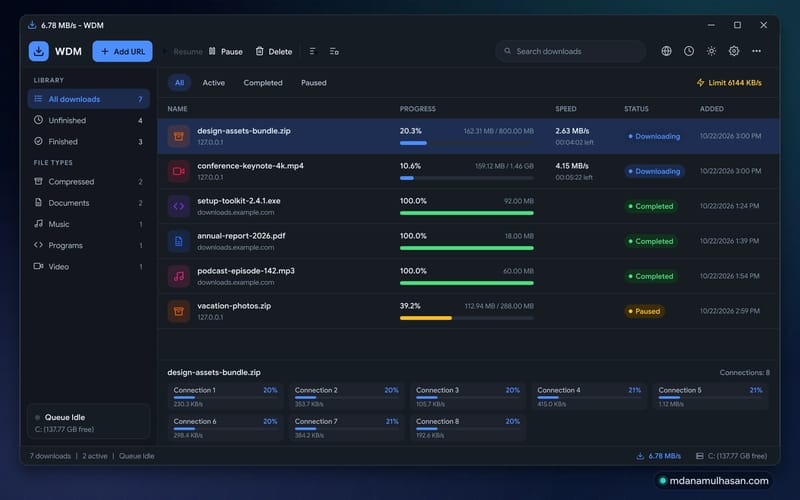The height and width of the screenshot is (500, 800).
Task: Click the Limit 6144 KB/s speed limiter
Action: pyautogui.click(x=730, y=83)
